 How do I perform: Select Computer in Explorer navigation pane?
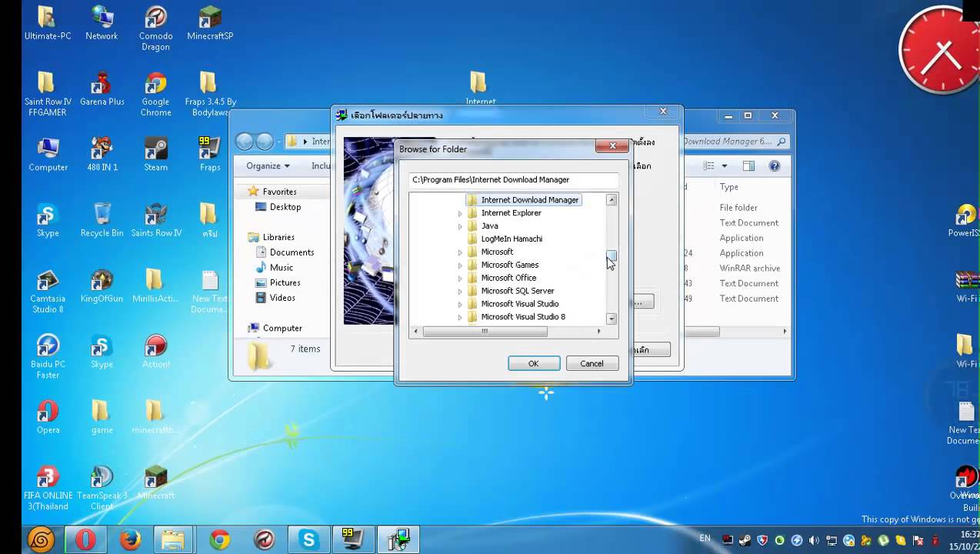click(282, 329)
